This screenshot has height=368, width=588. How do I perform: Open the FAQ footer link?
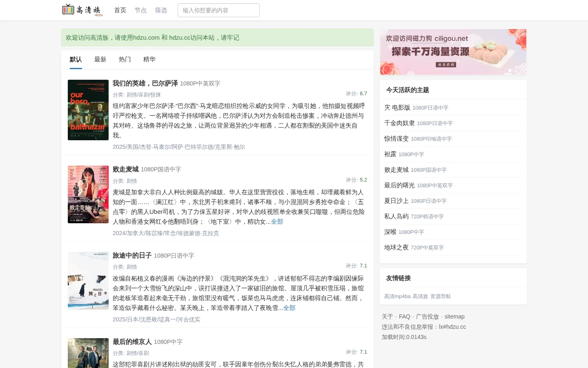[405, 316]
